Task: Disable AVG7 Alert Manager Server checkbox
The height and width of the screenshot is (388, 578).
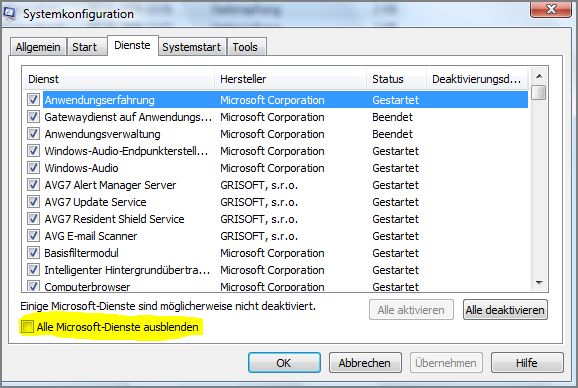Action: click(x=34, y=184)
